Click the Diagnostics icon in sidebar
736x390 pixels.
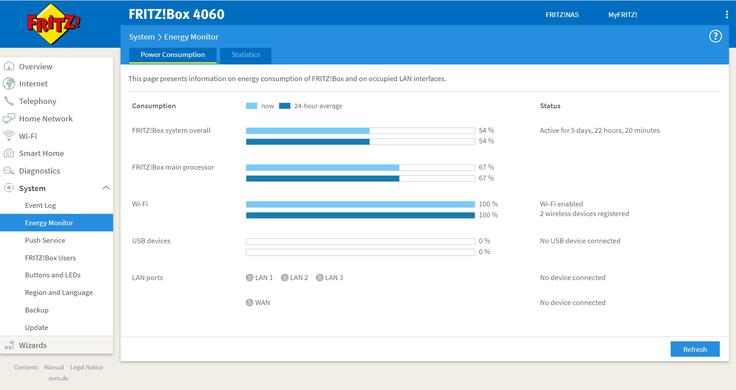pyautogui.click(x=9, y=170)
